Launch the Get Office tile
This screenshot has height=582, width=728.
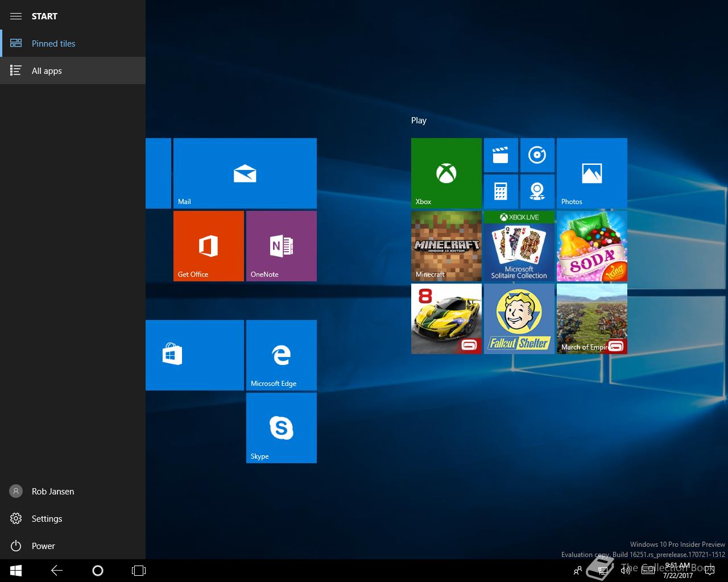coord(209,246)
